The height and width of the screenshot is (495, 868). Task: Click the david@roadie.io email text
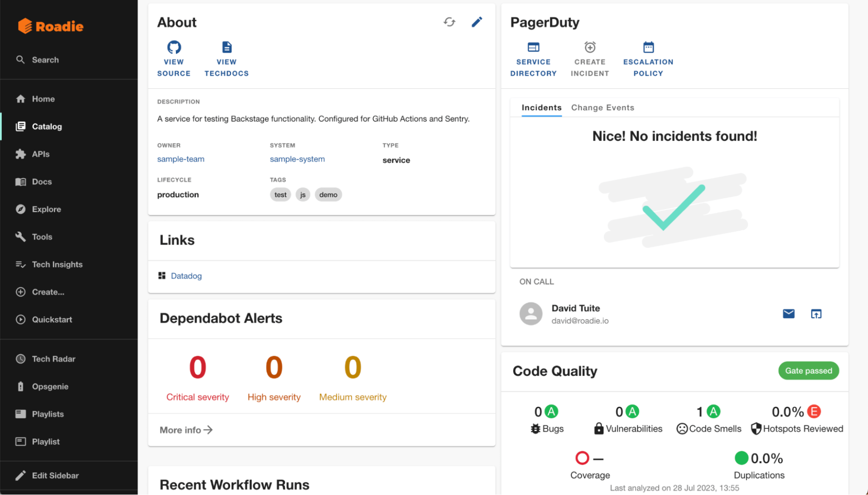point(580,321)
